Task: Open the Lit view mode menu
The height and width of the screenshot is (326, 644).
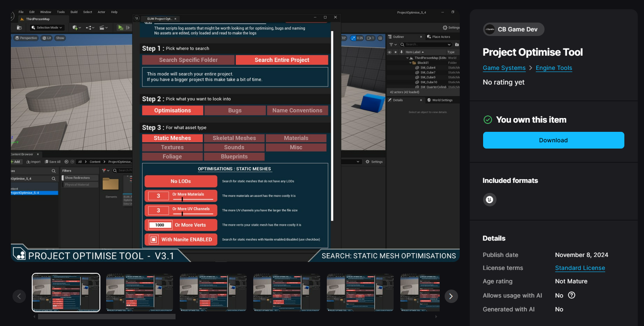Action: tap(46, 38)
